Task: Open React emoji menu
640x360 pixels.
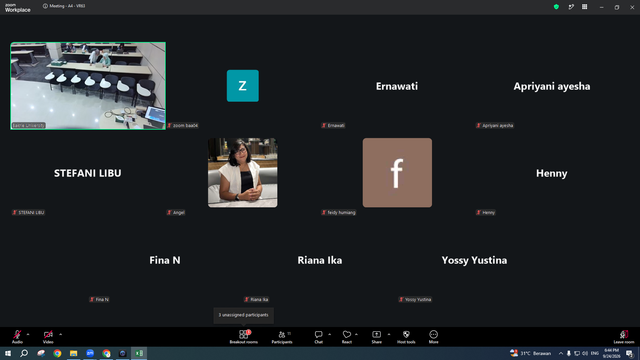Action: (347, 336)
